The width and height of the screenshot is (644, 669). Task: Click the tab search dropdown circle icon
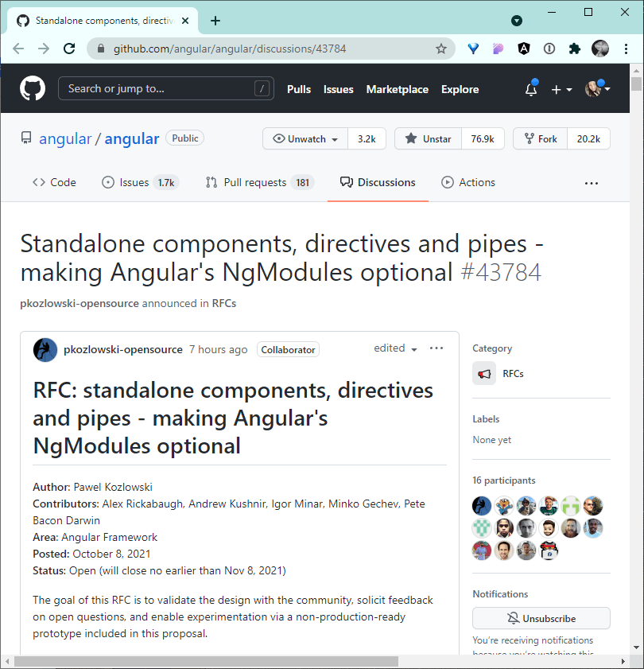tap(517, 21)
